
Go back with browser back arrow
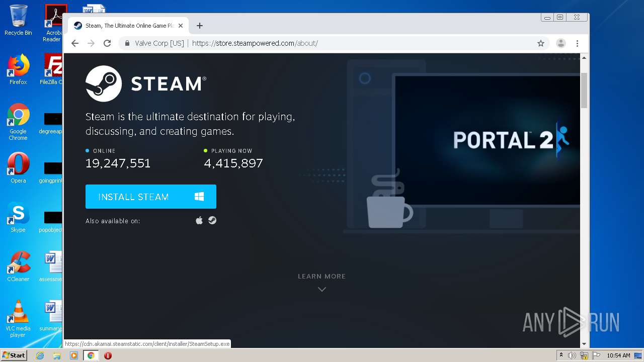tap(75, 43)
